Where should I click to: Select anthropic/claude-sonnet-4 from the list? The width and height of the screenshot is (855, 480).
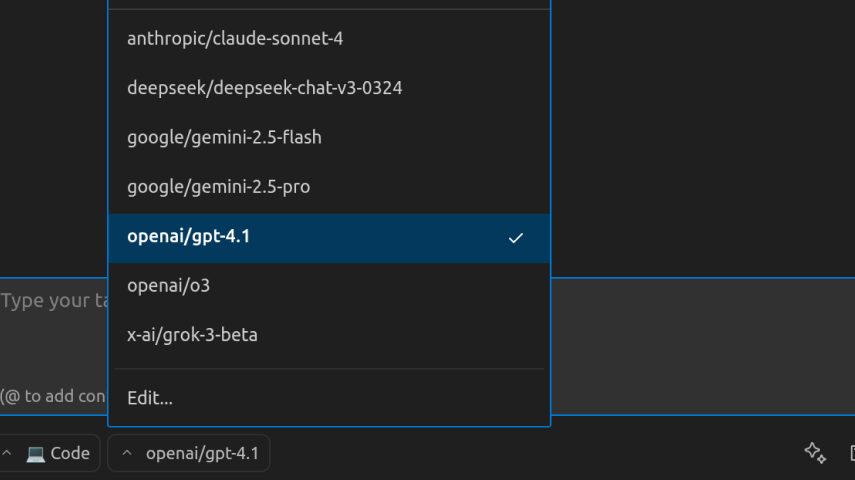click(329, 39)
